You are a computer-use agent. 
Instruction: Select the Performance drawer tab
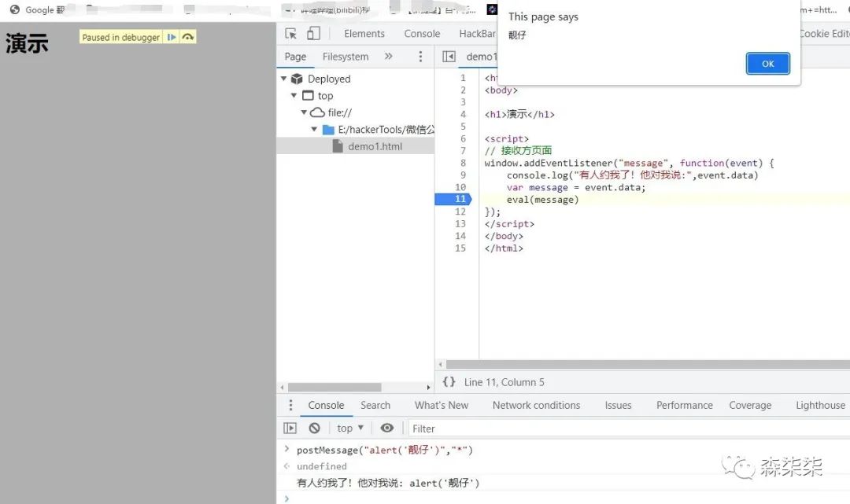pyautogui.click(x=684, y=406)
